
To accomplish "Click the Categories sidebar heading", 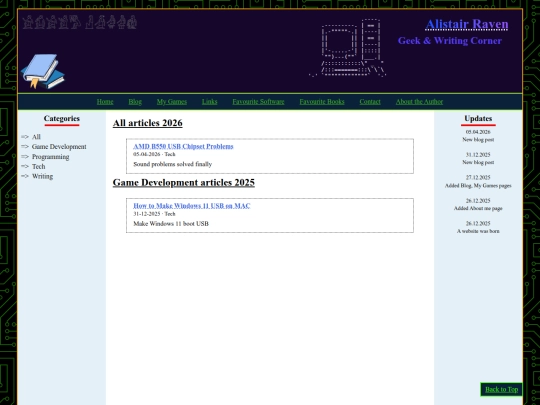I will point(62,118).
